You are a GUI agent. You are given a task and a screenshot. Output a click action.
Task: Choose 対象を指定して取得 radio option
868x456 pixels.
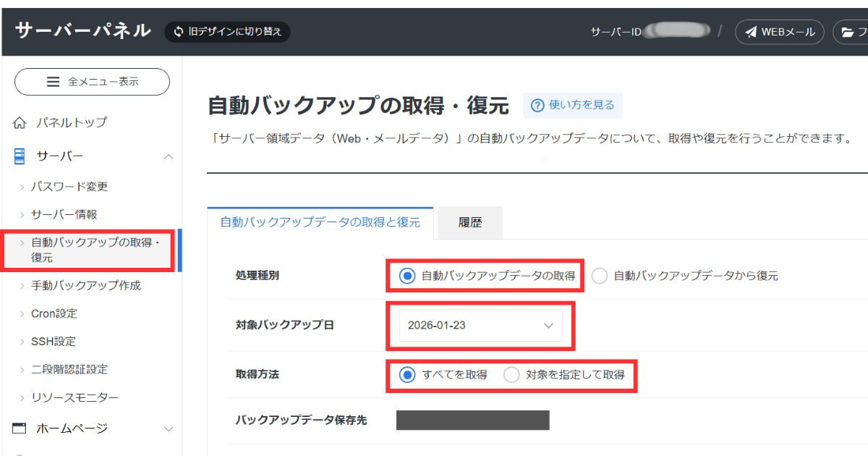click(x=511, y=375)
